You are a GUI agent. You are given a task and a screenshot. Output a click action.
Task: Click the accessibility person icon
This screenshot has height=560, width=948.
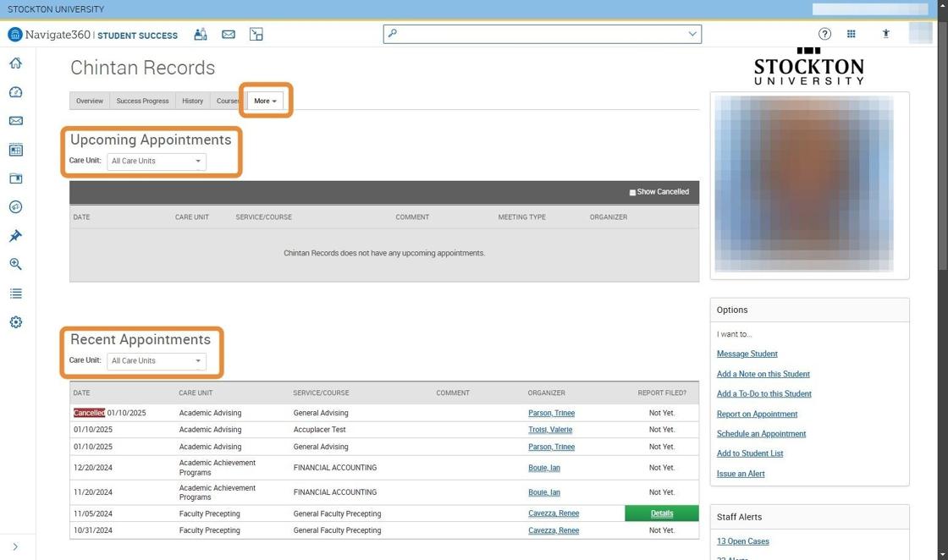click(885, 34)
